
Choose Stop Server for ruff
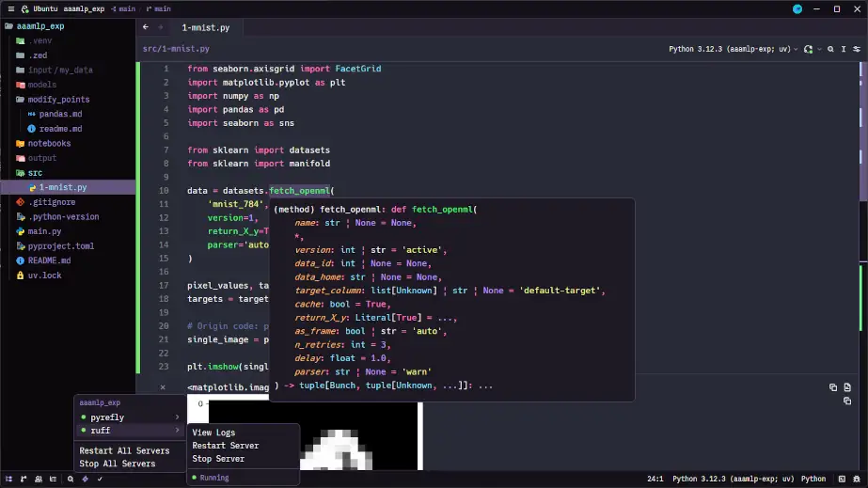tap(244, 459)
